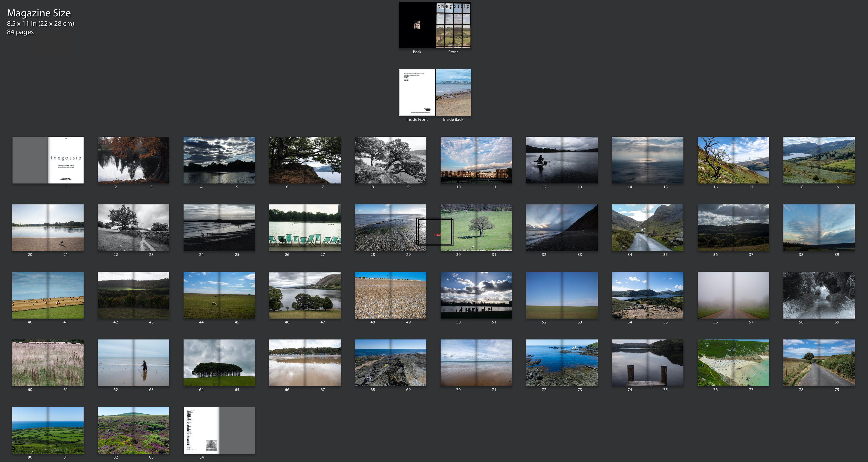
Task: Select the Front cover thumbnail
Action: click(x=453, y=25)
